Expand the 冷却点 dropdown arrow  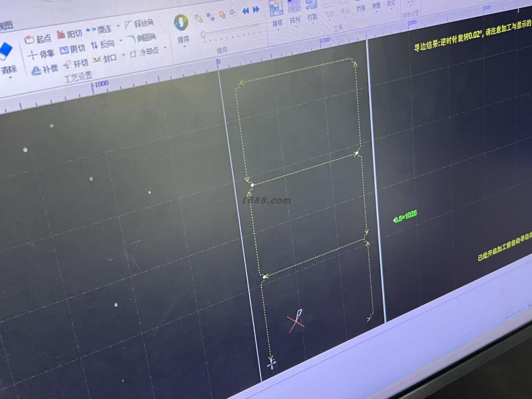click(165, 48)
